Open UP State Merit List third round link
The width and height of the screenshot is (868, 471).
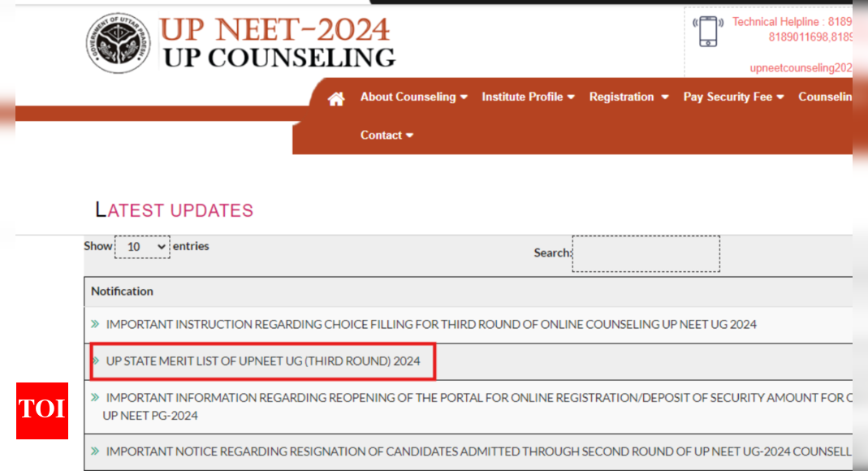263,361
